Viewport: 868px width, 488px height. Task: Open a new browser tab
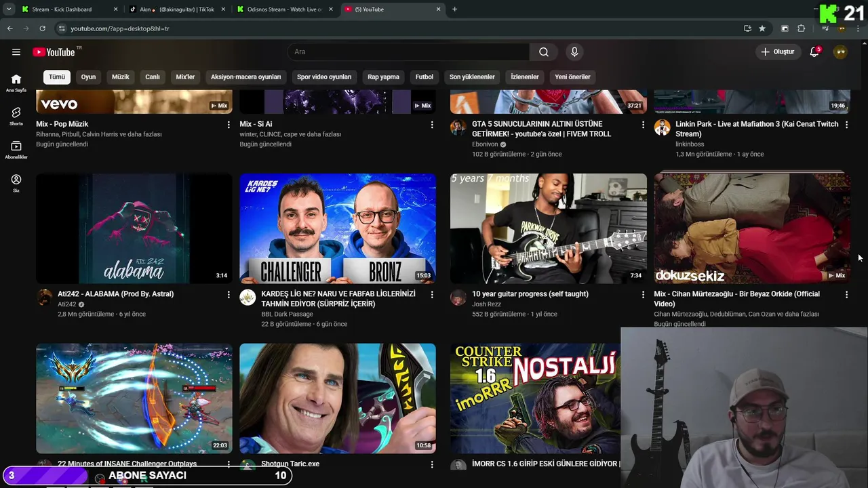[454, 9]
